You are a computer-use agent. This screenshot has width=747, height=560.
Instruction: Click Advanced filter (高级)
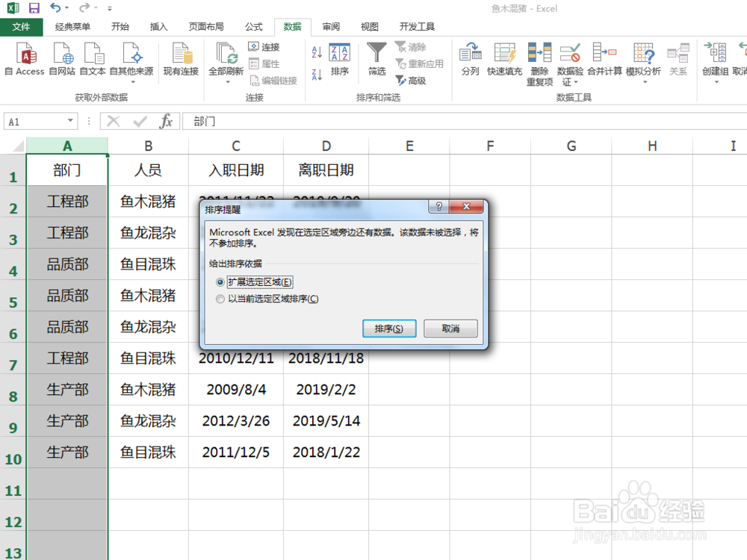[x=411, y=81]
